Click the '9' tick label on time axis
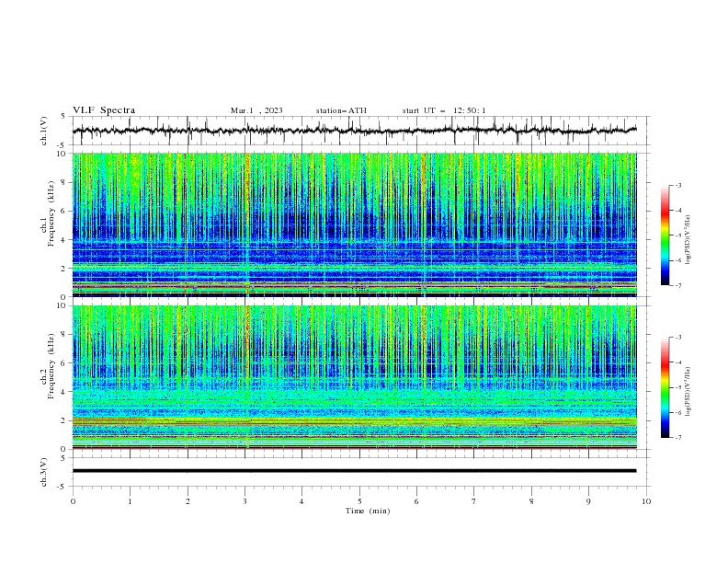The image size is (728, 563). pyautogui.click(x=588, y=501)
